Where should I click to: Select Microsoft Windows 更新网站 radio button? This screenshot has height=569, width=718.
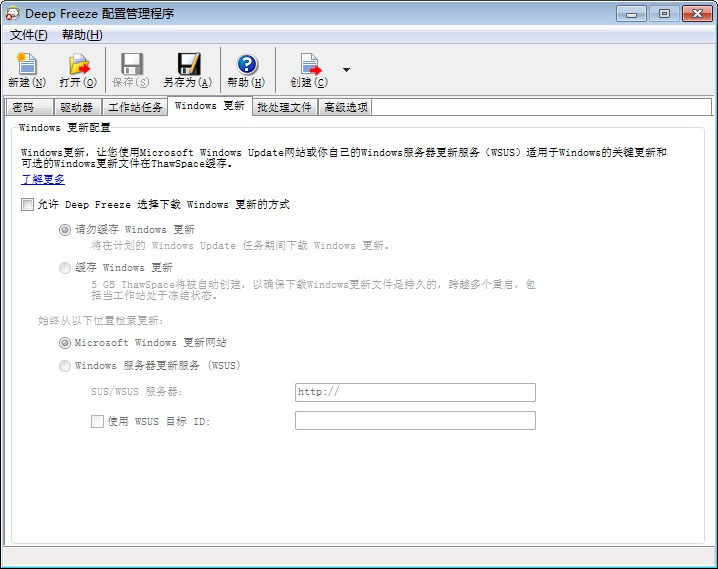pyautogui.click(x=65, y=342)
